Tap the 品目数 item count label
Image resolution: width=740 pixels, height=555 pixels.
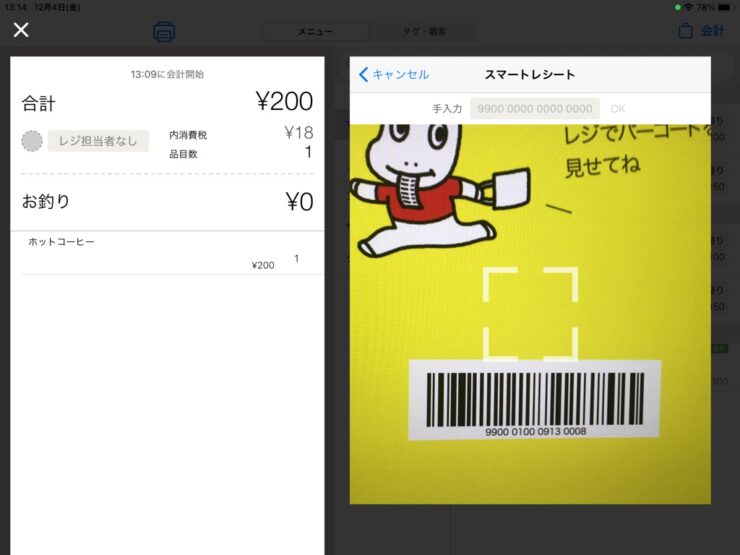click(183, 154)
